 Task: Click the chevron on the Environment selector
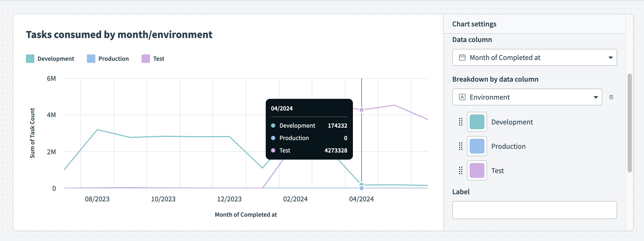click(596, 97)
